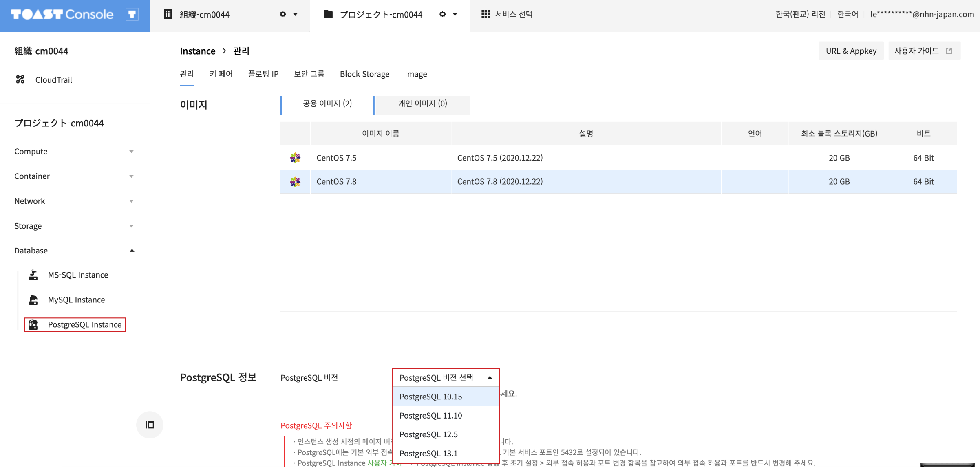Expand the Compute menu section
The width and height of the screenshot is (980, 467).
click(x=74, y=151)
